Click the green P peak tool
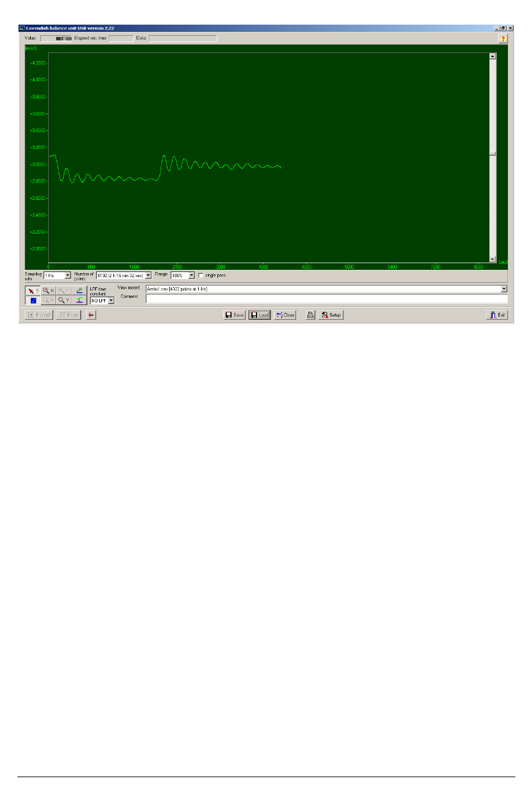 (80, 291)
